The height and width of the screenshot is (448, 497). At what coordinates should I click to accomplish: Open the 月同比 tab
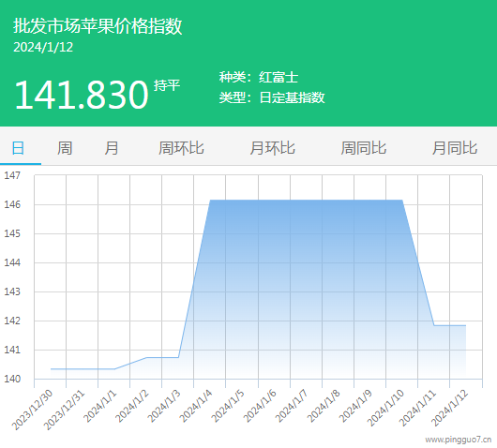455,148
